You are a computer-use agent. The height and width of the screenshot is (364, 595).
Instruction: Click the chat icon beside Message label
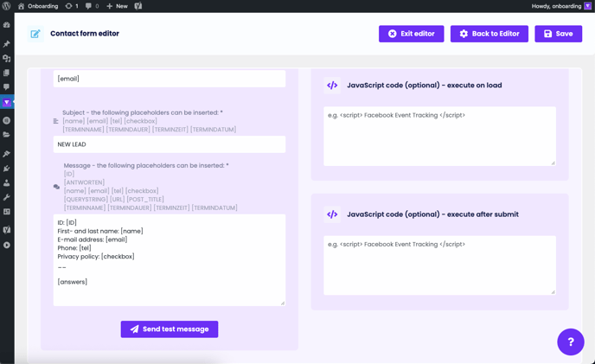coord(56,187)
